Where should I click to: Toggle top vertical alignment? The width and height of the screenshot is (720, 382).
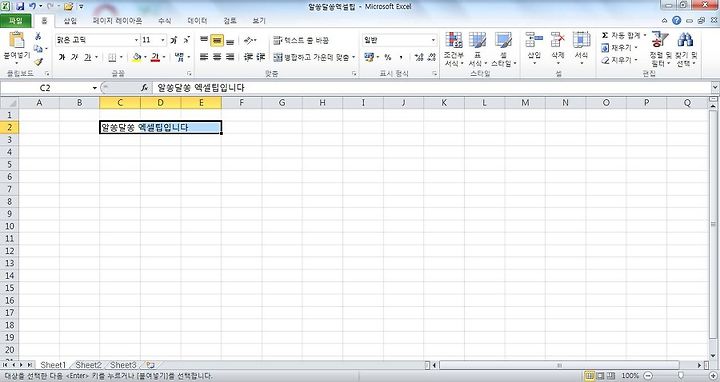[204, 40]
